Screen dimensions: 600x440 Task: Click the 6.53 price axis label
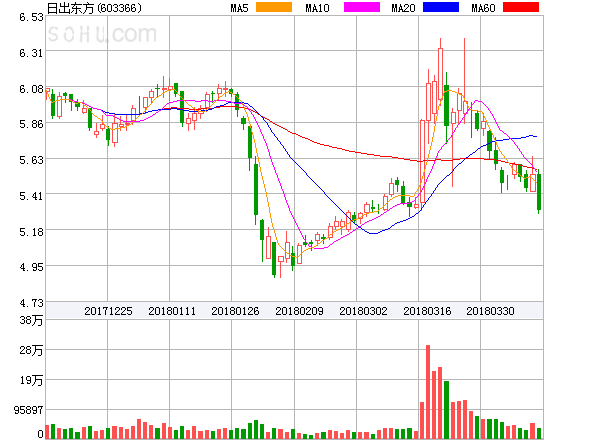coord(31,17)
